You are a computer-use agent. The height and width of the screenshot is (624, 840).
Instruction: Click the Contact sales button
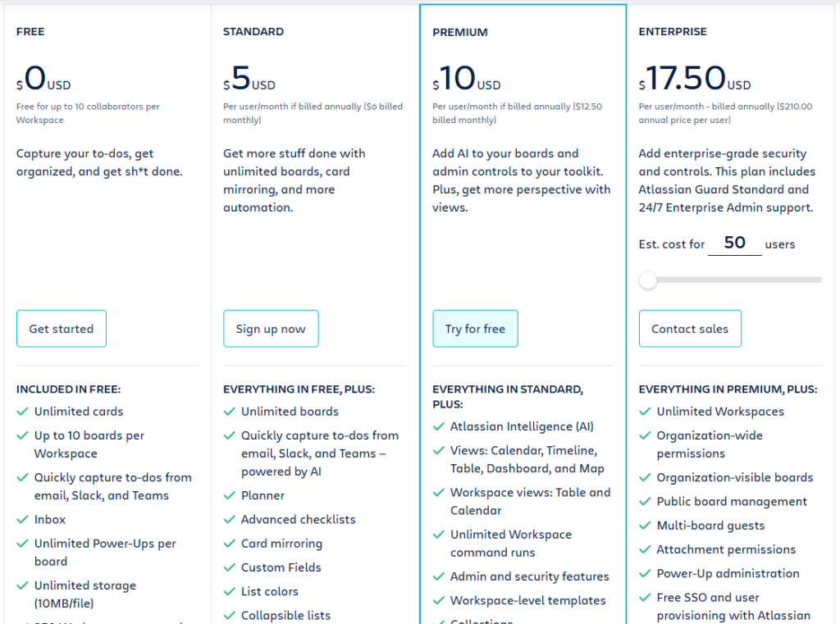coord(690,329)
